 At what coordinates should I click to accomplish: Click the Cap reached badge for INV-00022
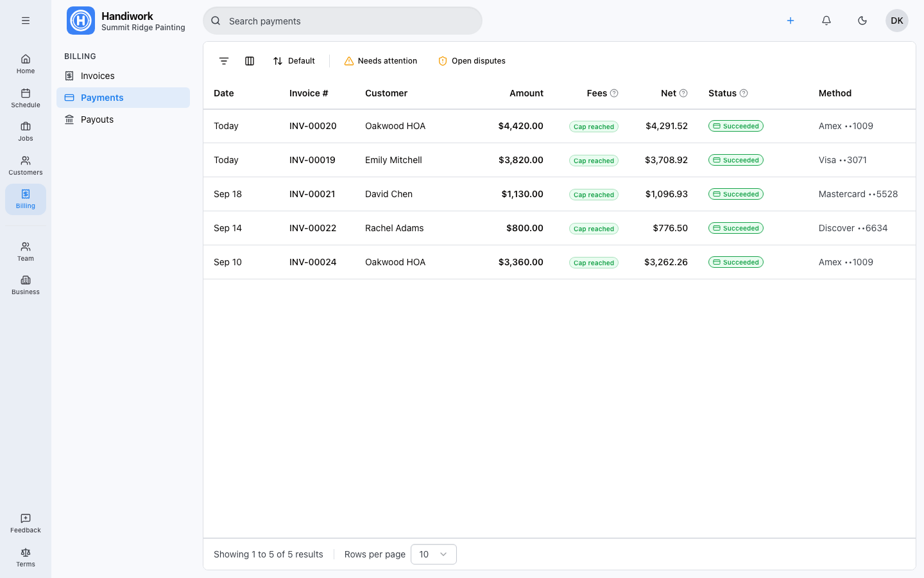click(x=594, y=229)
